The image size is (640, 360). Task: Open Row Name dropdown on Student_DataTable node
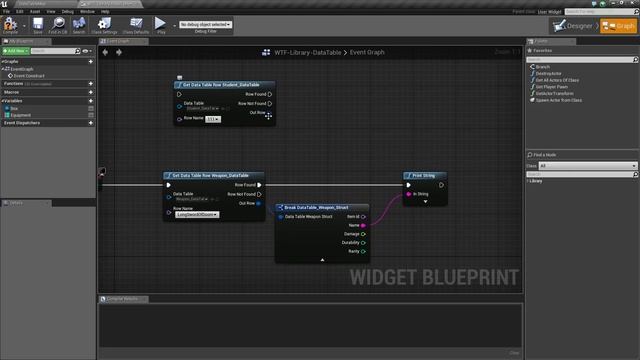213,119
